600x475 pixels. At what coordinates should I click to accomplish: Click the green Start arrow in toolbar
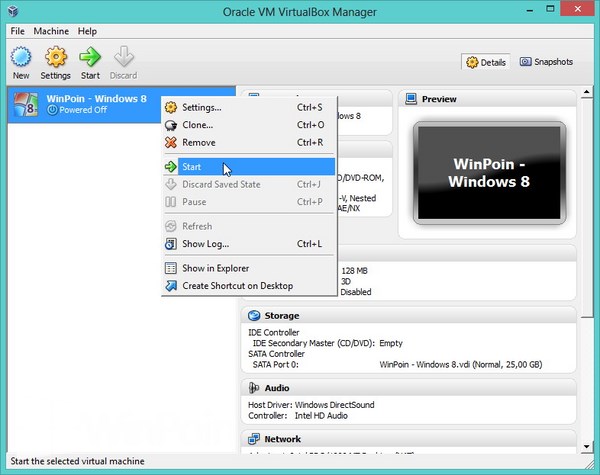(x=90, y=57)
